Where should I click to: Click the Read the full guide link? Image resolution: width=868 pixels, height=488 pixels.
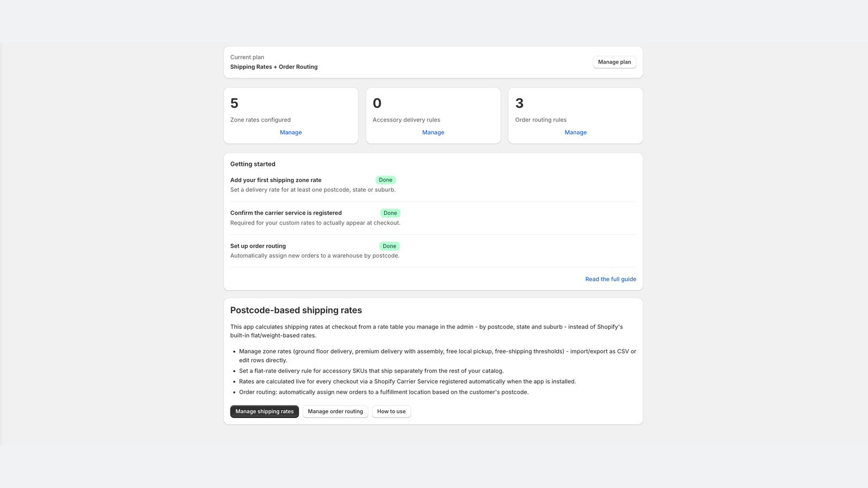click(x=610, y=279)
